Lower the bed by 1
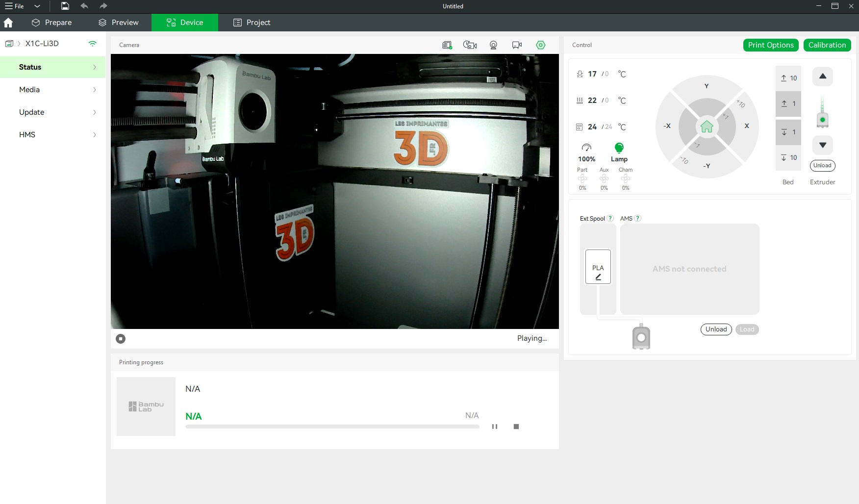 pyautogui.click(x=788, y=132)
